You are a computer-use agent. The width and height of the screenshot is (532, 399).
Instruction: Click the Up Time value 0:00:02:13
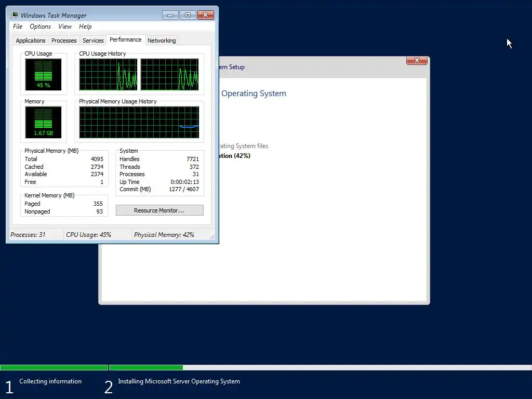pyautogui.click(x=184, y=182)
